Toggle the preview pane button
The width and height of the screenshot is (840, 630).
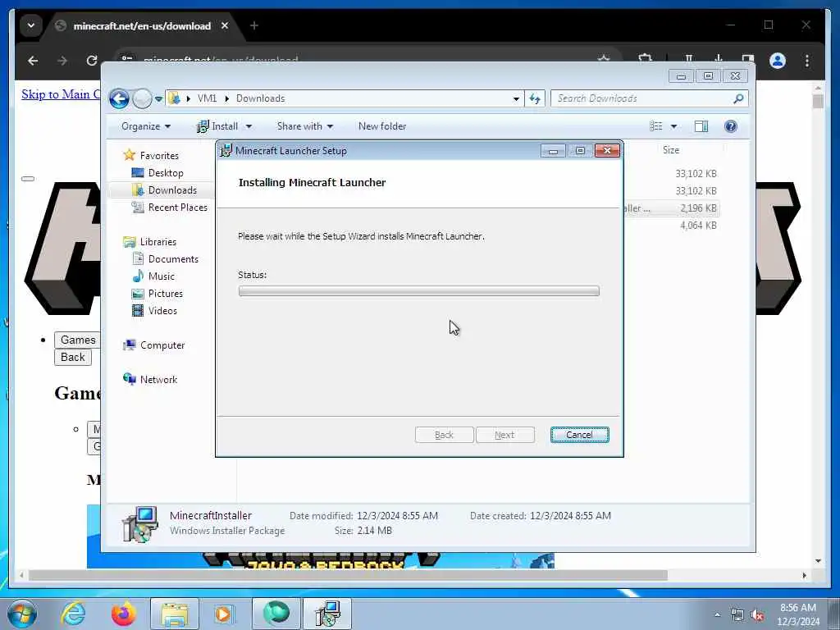[x=701, y=126]
